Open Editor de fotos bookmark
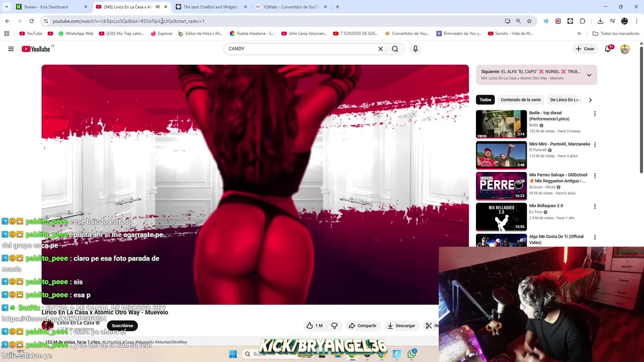 [x=200, y=34]
